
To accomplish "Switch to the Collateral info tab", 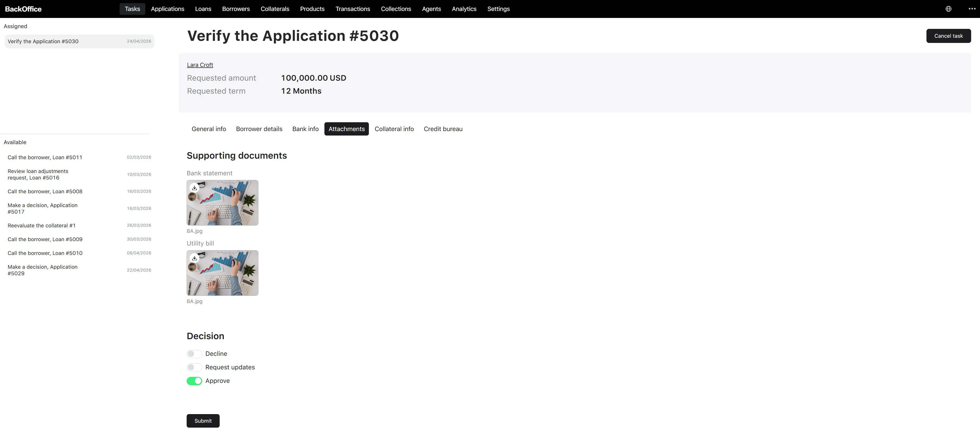I will pos(394,129).
